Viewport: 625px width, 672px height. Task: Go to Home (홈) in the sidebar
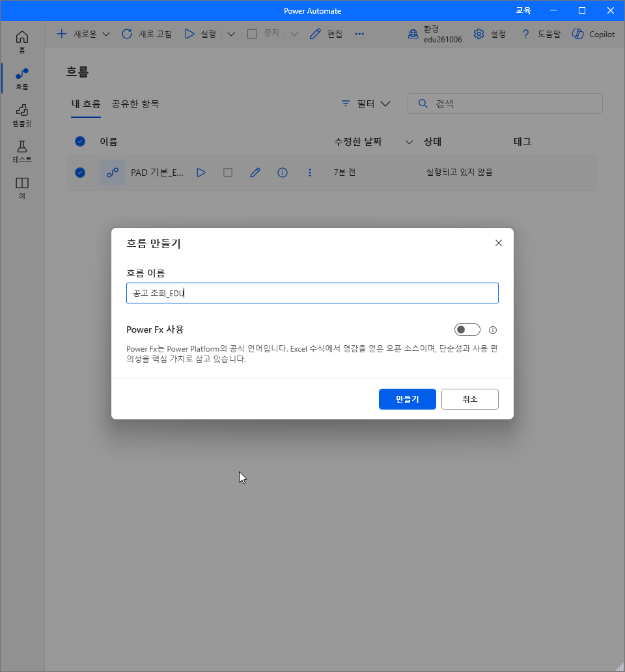[x=22, y=42]
